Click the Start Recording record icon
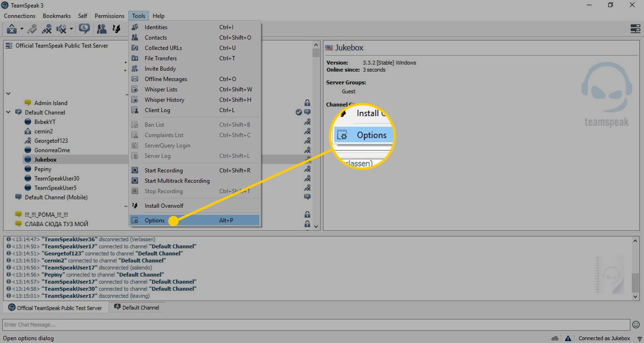644x343 pixels. click(x=135, y=171)
